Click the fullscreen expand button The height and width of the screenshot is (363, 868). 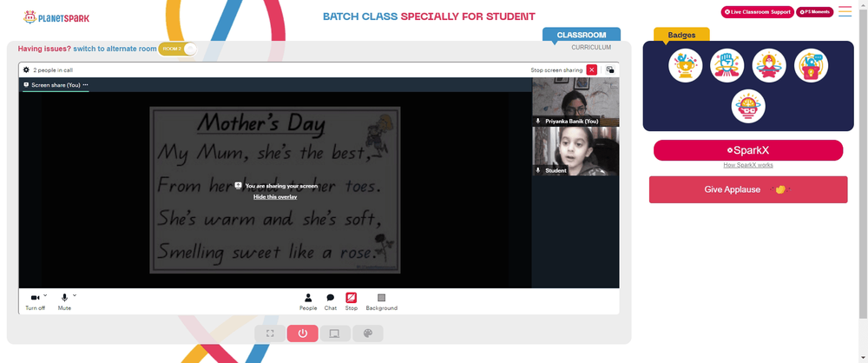click(270, 333)
